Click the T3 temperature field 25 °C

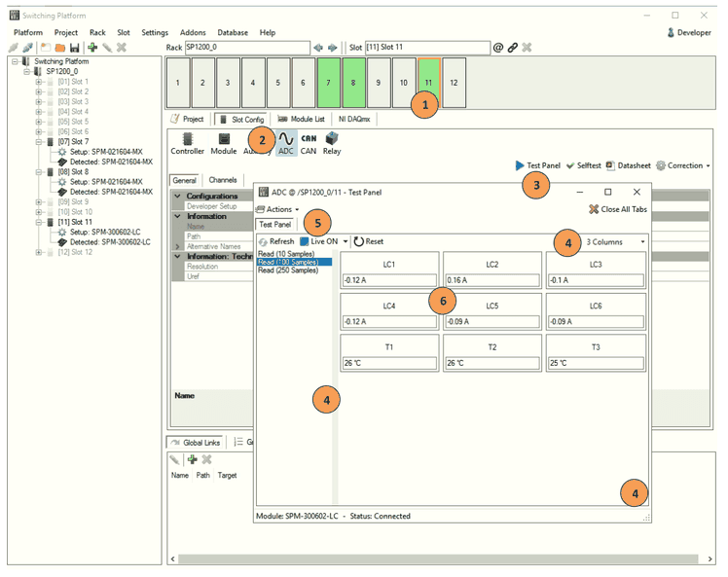(597, 363)
